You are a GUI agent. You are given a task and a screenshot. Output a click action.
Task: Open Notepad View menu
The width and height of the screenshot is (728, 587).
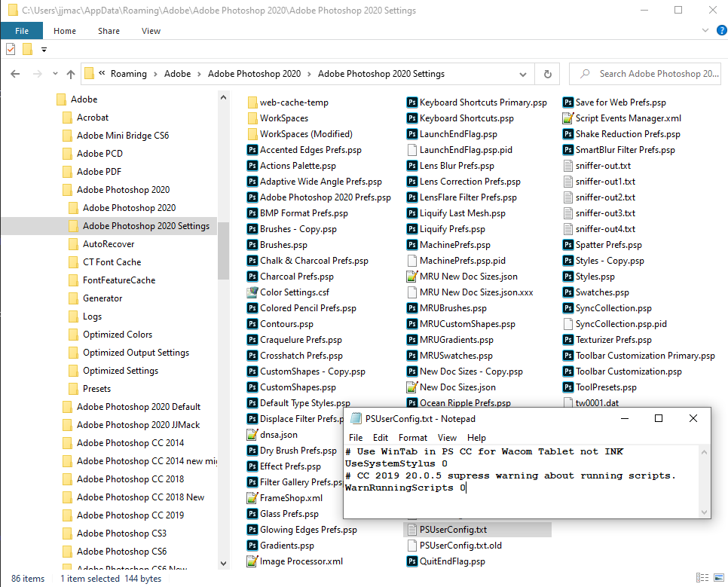[447, 438]
